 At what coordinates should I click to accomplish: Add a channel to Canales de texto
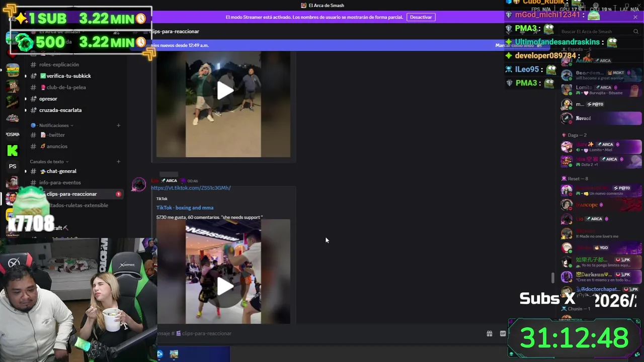[119, 162]
